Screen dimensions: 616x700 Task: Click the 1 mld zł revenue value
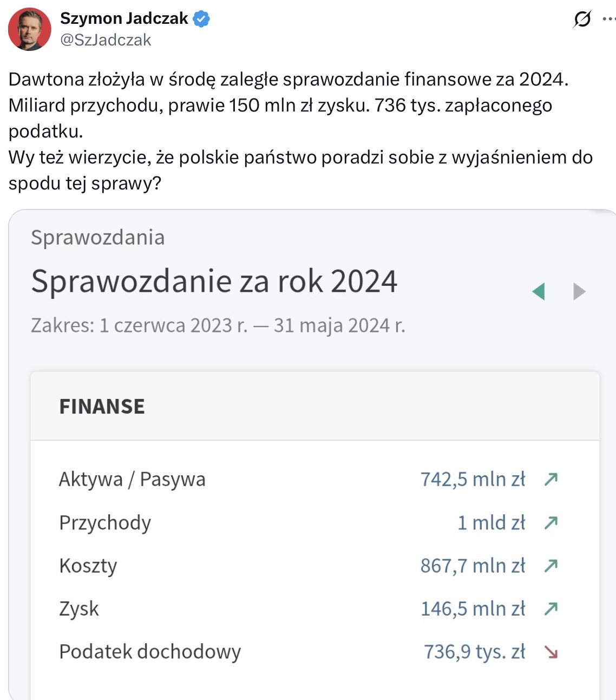491,522
